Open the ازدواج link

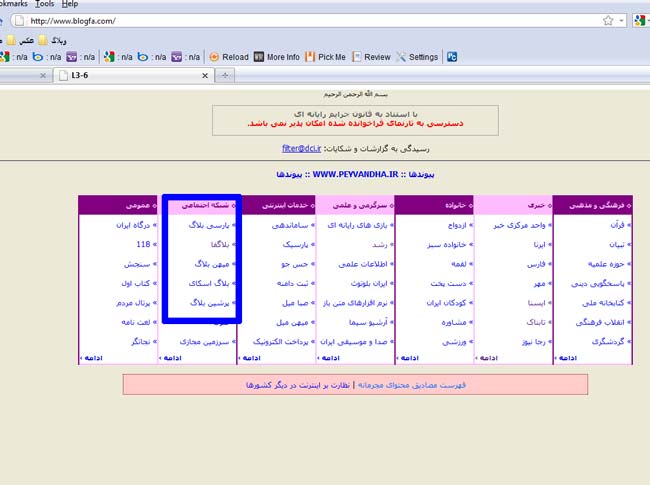point(457,225)
